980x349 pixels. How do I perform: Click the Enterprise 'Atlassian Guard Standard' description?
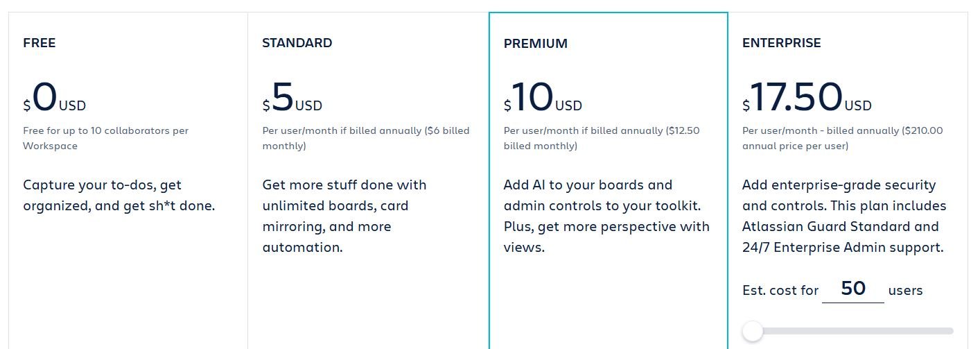point(844,216)
